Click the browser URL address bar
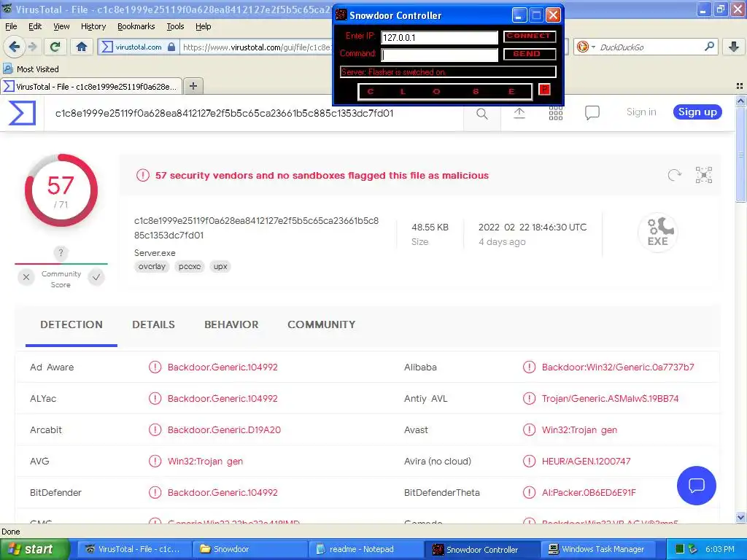 (258, 47)
